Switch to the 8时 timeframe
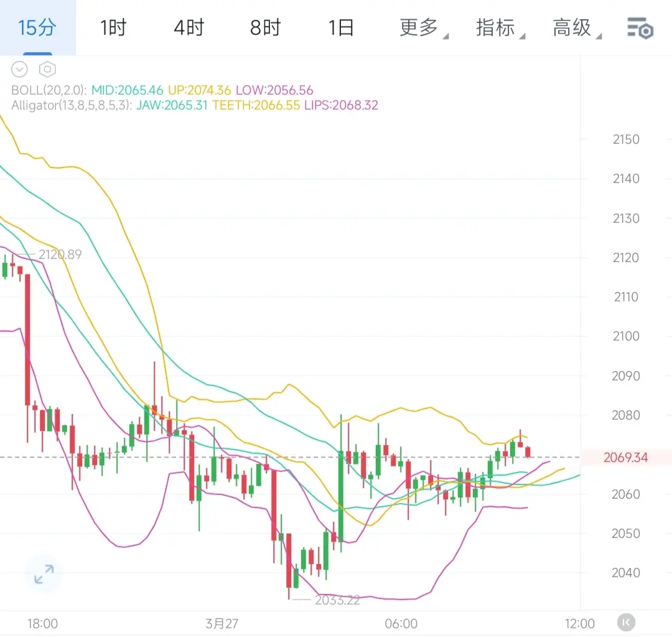 click(265, 27)
